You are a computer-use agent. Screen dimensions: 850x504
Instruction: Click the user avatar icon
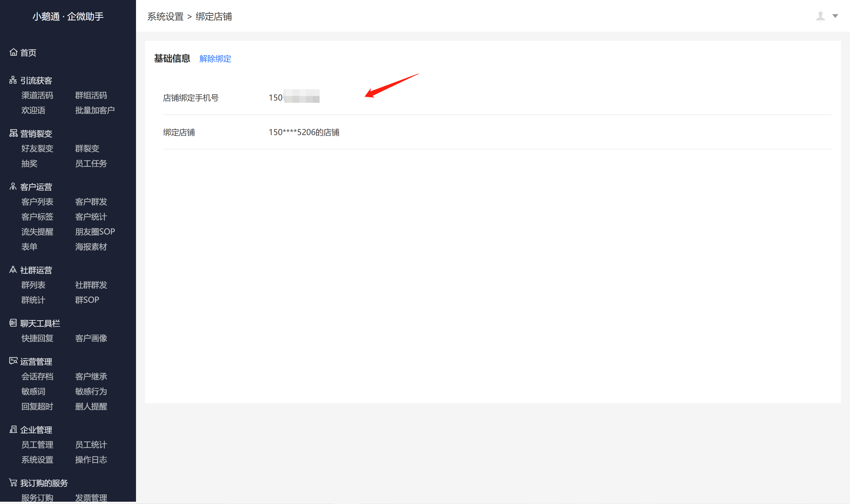(x=821, y=16)
